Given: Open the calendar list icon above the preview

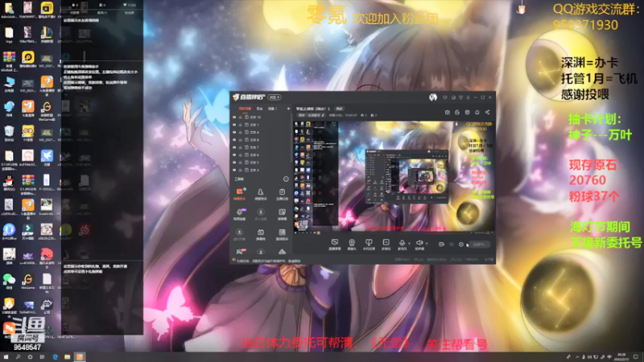Looking at the screenshot, I should point(448,113).
